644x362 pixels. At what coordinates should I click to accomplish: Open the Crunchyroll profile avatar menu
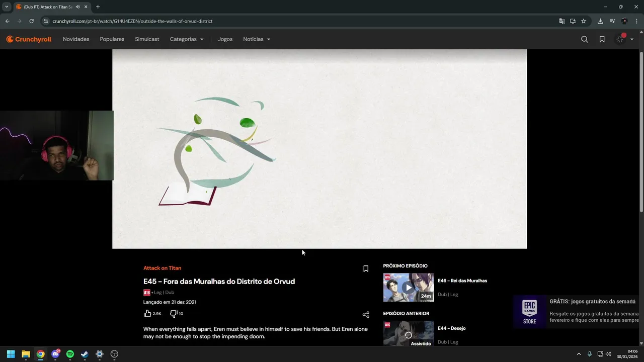click(x=624, y=39)
